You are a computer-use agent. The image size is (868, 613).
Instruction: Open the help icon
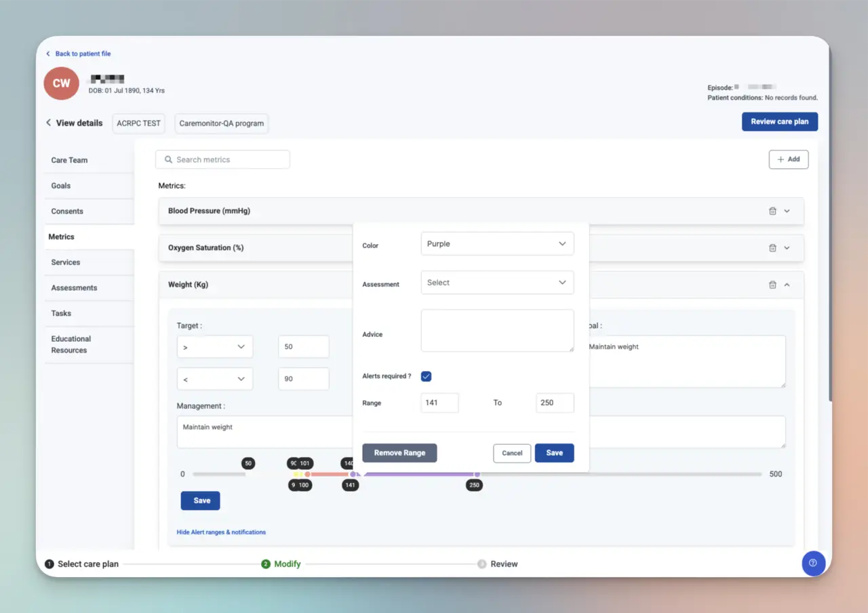coord(813,563)
